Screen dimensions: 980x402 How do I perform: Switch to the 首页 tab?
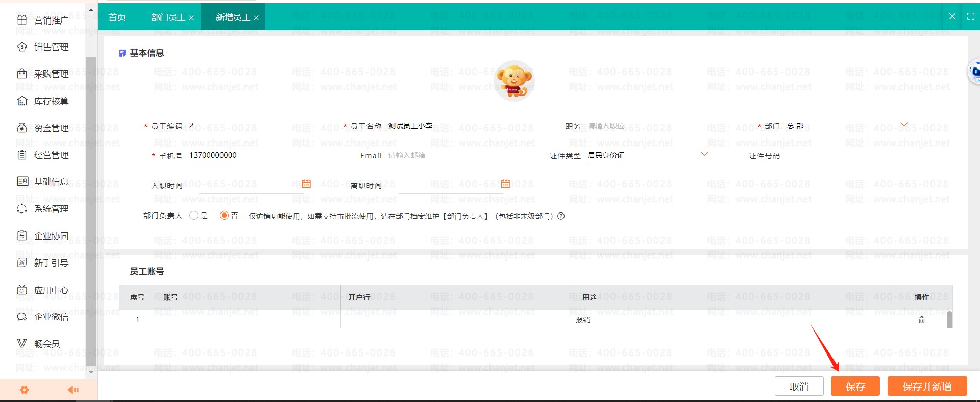(117, 17)
